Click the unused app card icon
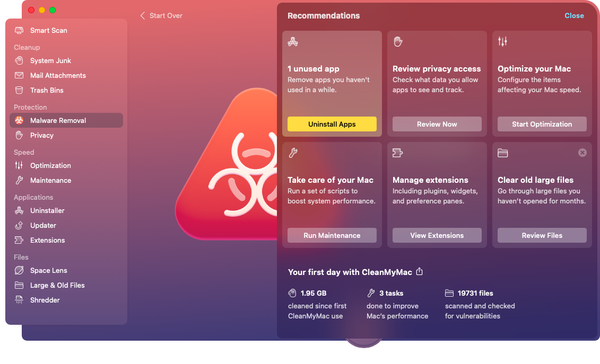The height and width of the screenshot is (364, 600). [293, 42]
